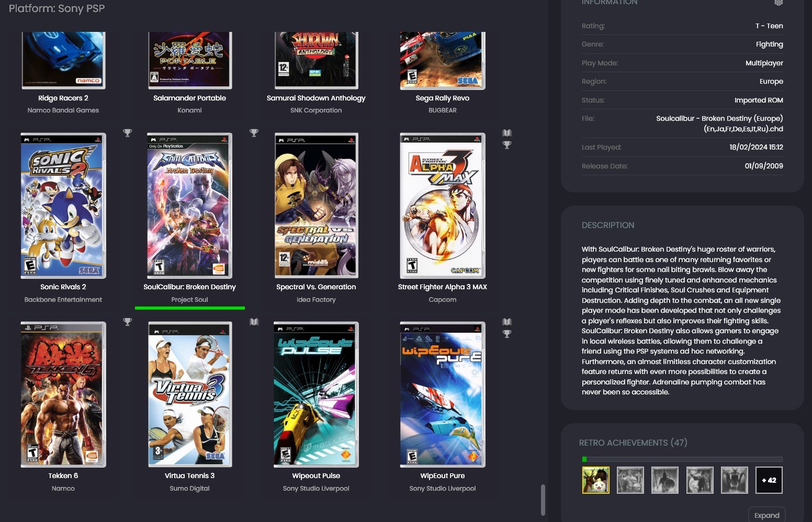Click the 'Sumo Digital' developer label
This screenshot has height=522, width=812.
(189, 489)
